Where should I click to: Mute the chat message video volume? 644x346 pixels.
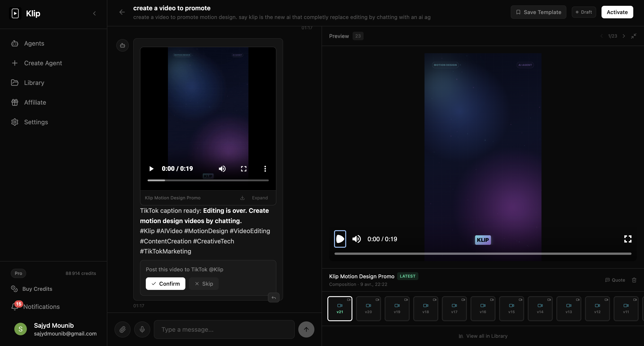pos(222,169)
